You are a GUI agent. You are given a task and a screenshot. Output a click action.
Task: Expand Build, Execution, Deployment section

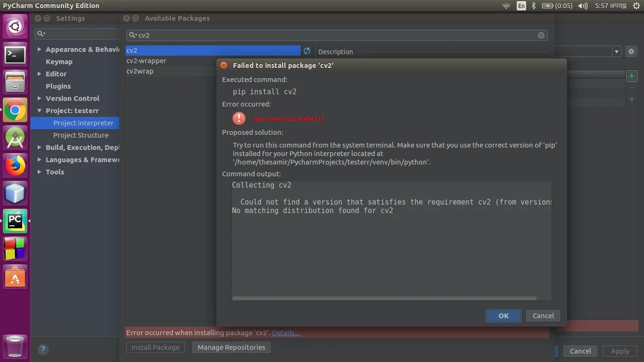tap(40, 148)
